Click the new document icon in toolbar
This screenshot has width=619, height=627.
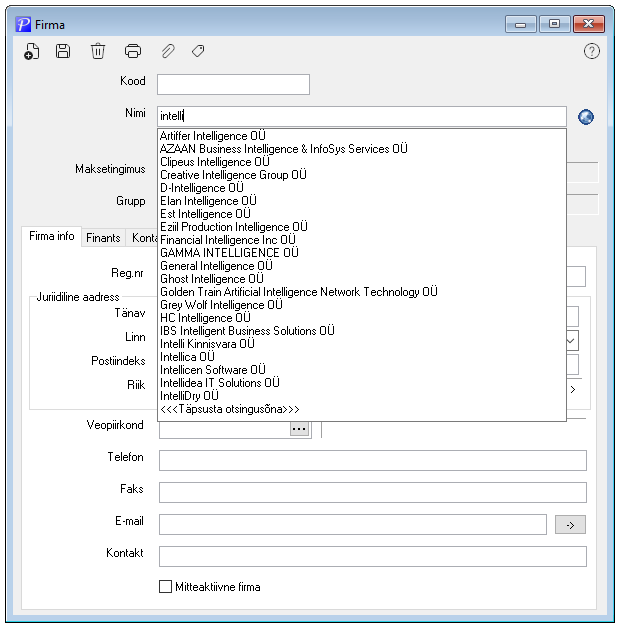(x=32, y=51)
